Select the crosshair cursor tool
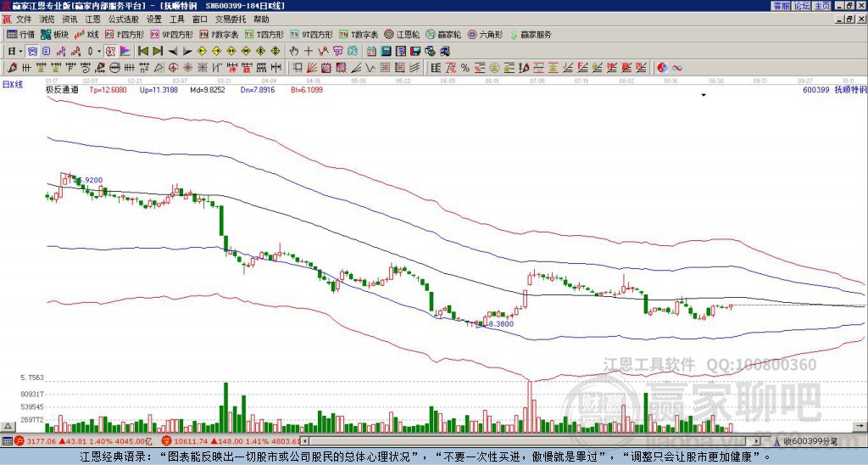 click(309, 51)
